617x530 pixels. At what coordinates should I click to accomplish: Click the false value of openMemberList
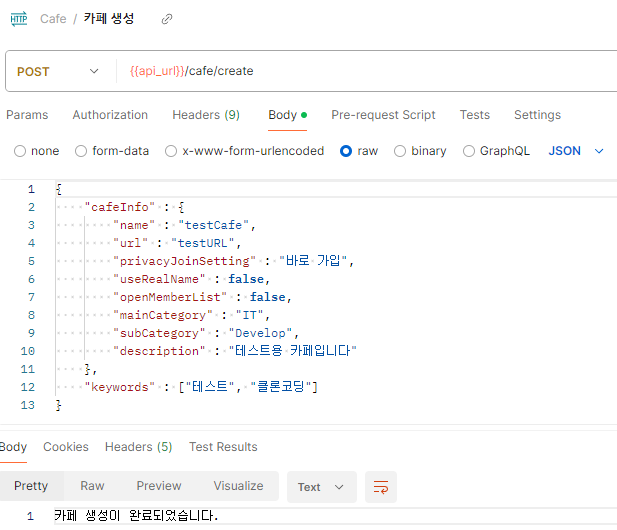[268, 297]
